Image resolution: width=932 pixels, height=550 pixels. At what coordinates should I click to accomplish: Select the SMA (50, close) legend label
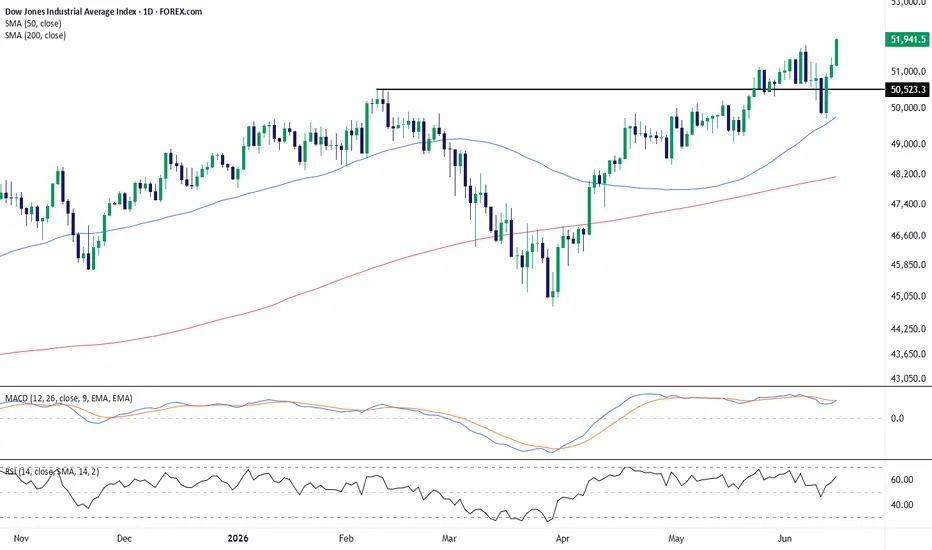point(33,23)
